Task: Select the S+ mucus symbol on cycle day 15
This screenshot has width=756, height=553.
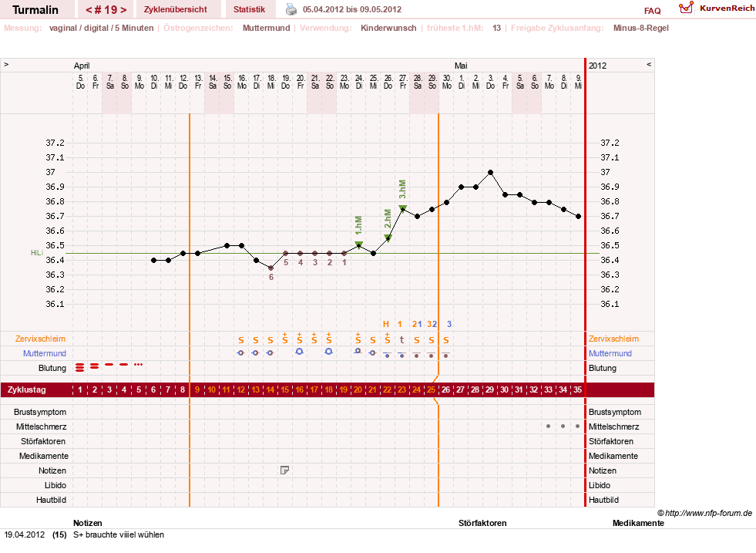Action: (x=285, y=339)
